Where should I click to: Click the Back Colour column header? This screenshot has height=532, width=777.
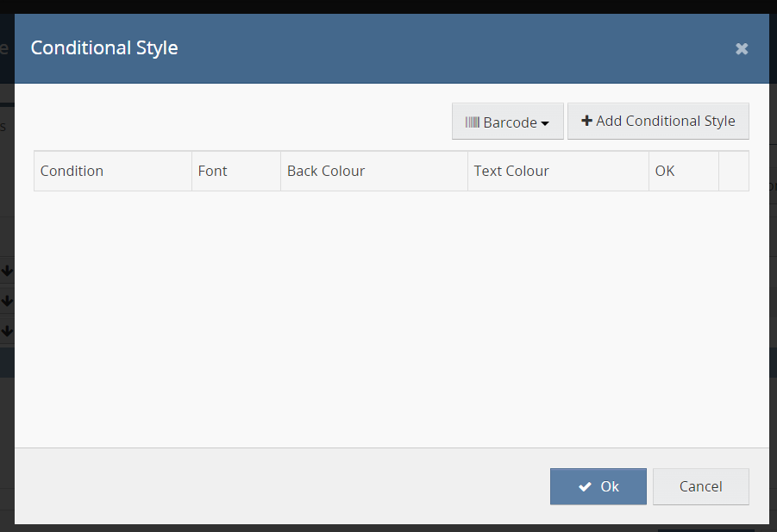point(326,171)
